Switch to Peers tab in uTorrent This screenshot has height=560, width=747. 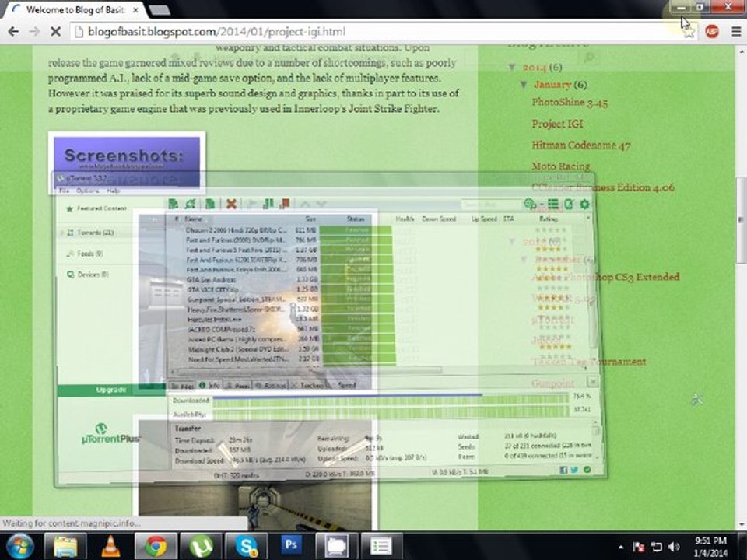pos(237,385)
